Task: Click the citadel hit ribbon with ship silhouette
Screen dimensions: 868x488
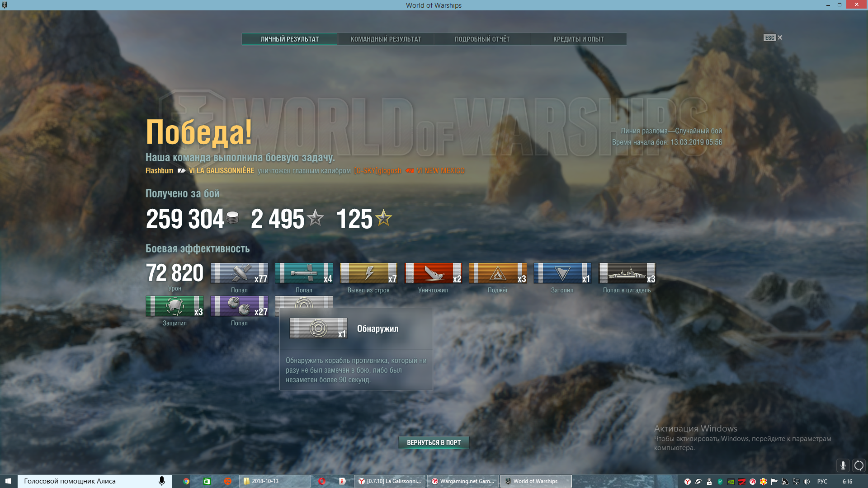Action: click(x=627, y=273)
